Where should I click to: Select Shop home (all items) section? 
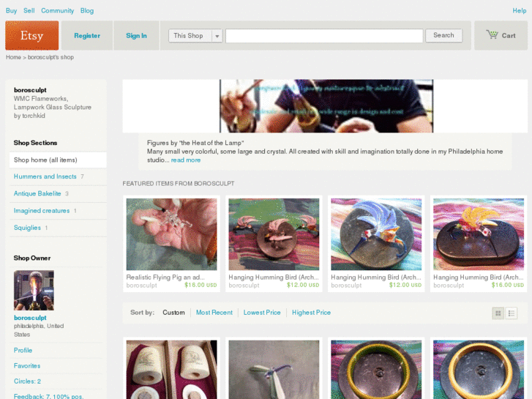point(58,160)
